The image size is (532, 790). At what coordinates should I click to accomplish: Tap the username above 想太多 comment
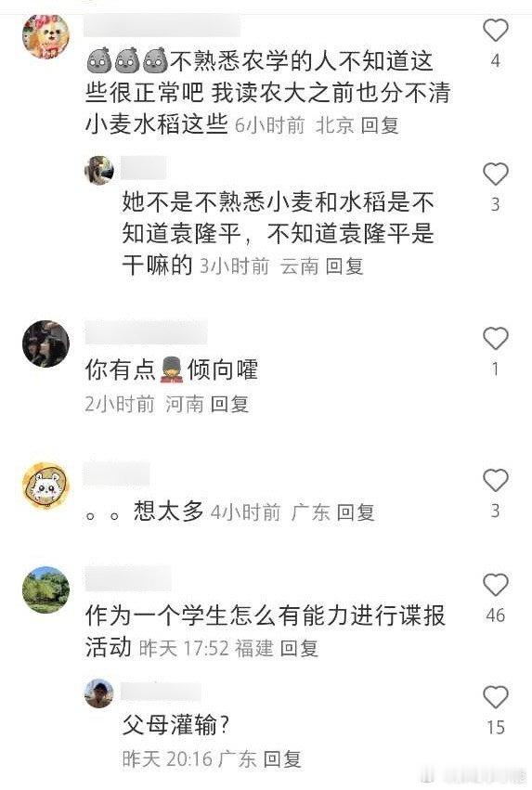pos(116,474)
